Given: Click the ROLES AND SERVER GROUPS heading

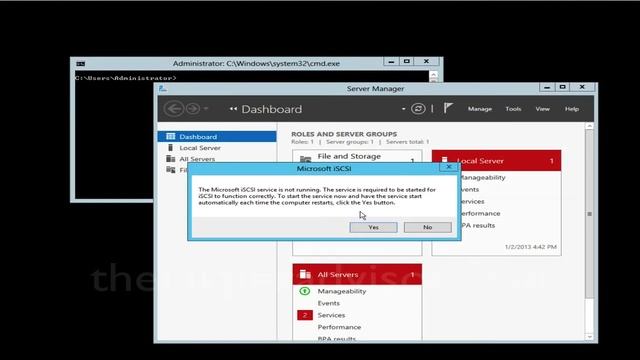Looking at the screenshot, I should coord(344,134).
